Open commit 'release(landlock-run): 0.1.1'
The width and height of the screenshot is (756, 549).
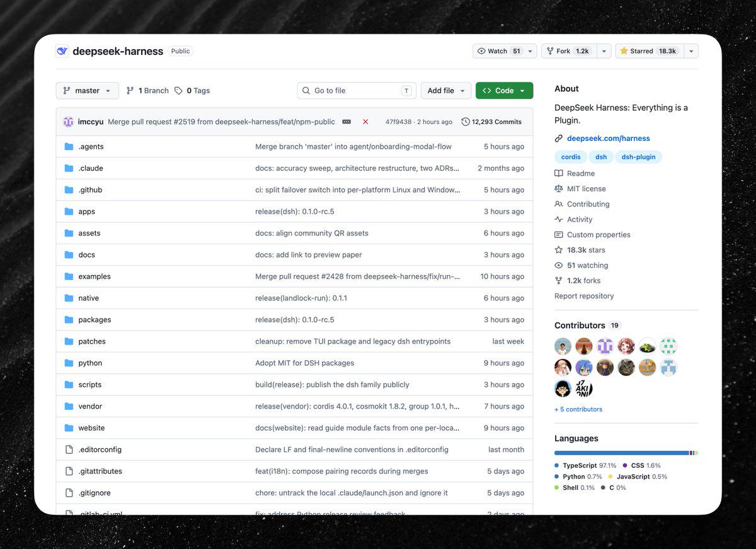[301, 298]
